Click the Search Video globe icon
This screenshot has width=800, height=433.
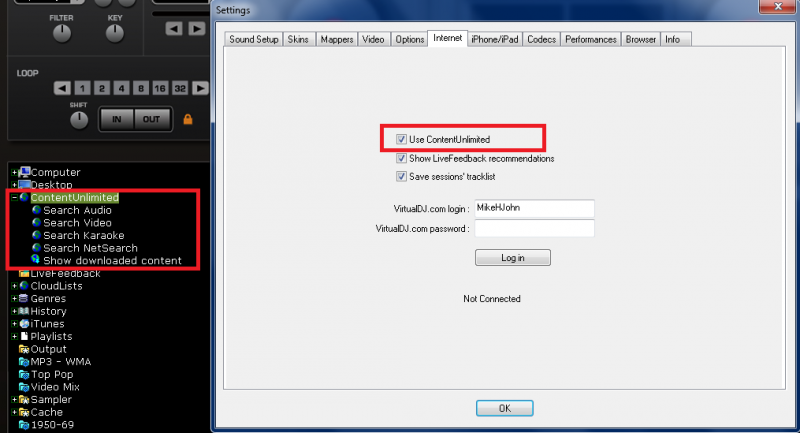point(36,222)
